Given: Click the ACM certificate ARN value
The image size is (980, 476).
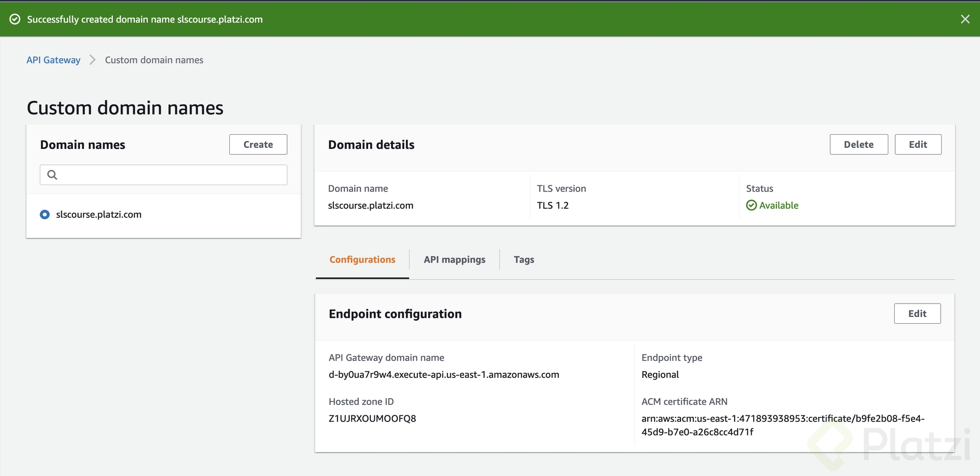Looking at the screenshot, I should click(783, 425).
